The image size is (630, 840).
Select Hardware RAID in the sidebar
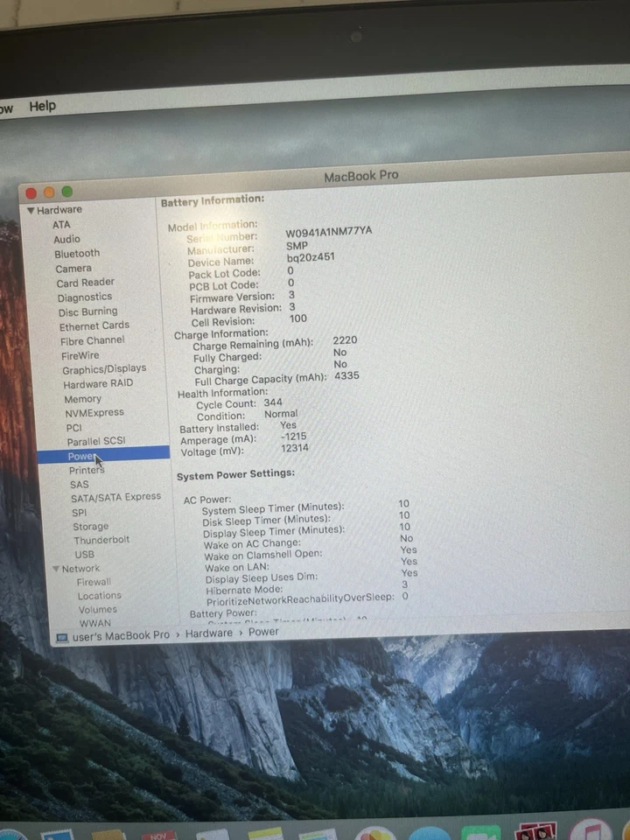98,384
